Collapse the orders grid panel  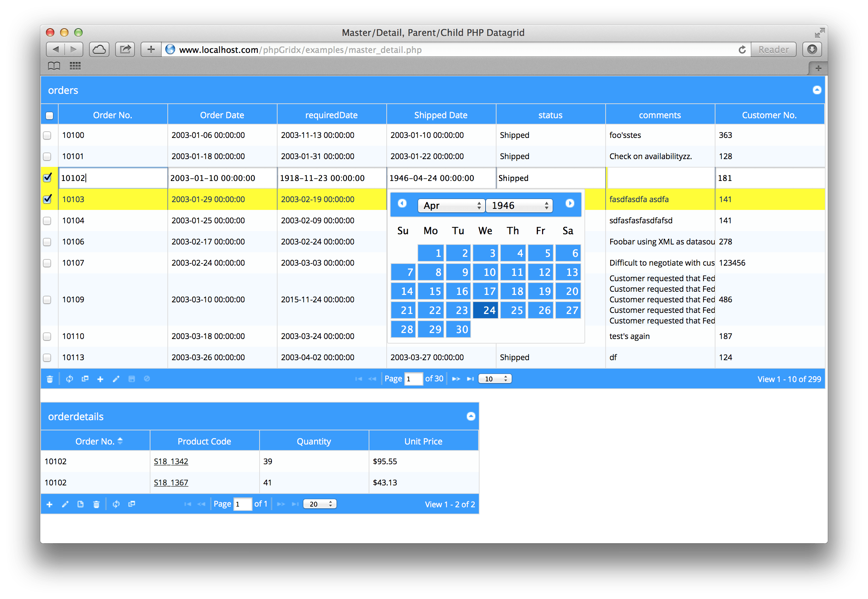point(816,90)
